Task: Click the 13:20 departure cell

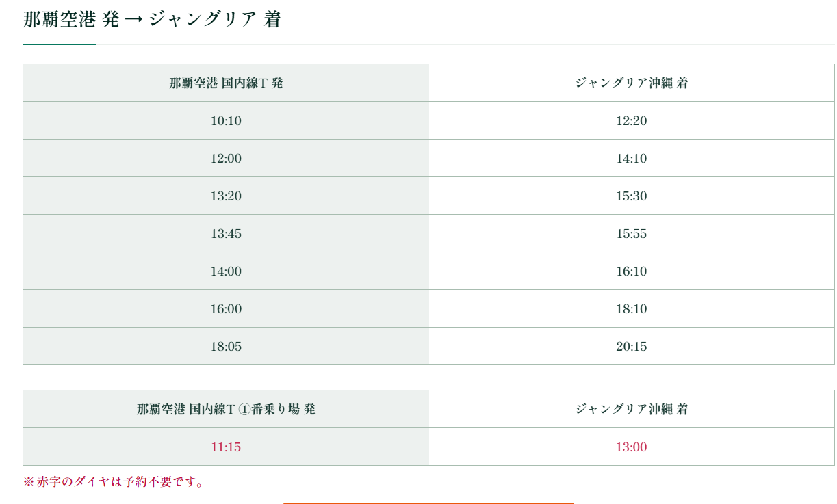Action: click(x=226, y=196)
